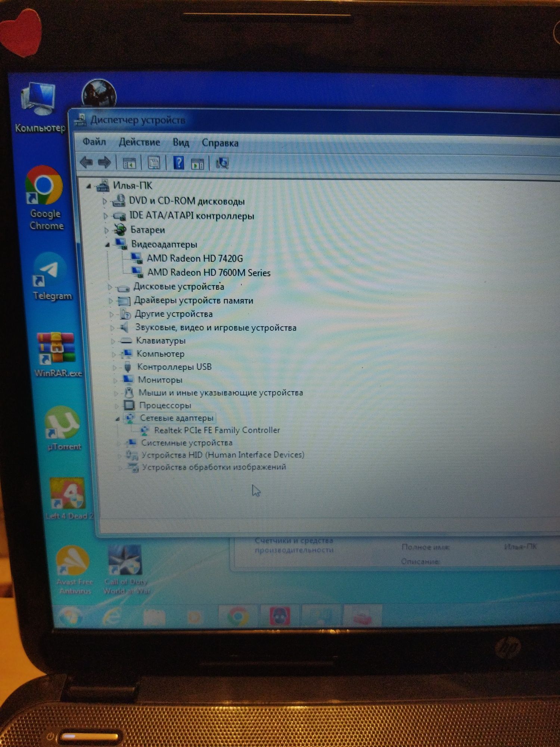The height and width of the screenshot is (747, 560).
Task: Select the Мониторы category
Action: [160, 380]
